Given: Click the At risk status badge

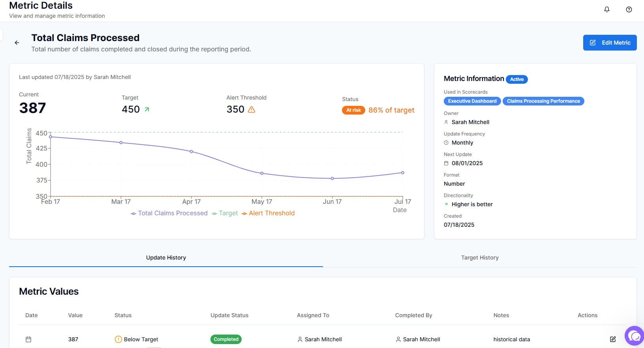Looking at the screenshot, I should pyautogui.click(x=353, y=110).
